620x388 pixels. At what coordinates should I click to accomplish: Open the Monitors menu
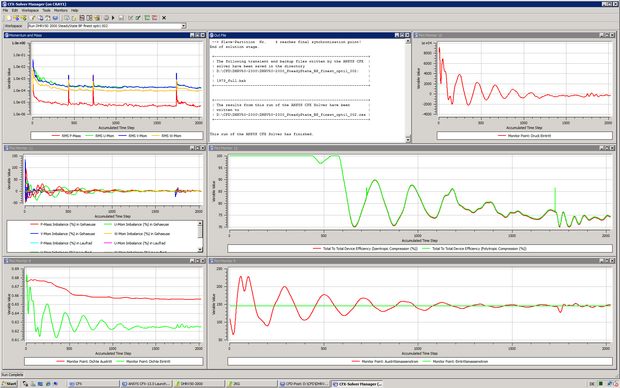(x=60, y=10)
